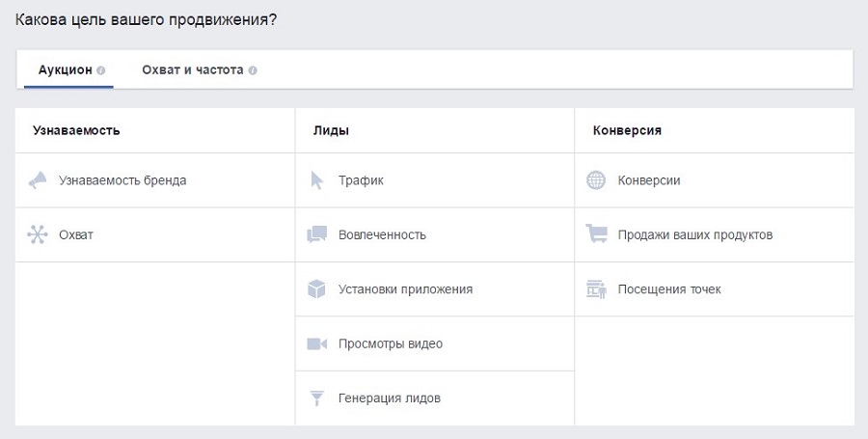Select the Узнаваемость бренда objective
The height and width of the screenshot is (439, 868).
point(122,180)
